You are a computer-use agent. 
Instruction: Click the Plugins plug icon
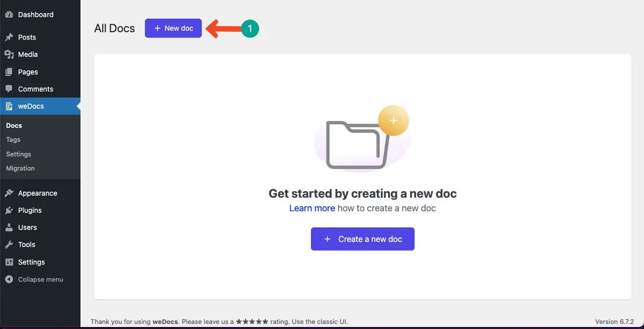click(9, 210)
